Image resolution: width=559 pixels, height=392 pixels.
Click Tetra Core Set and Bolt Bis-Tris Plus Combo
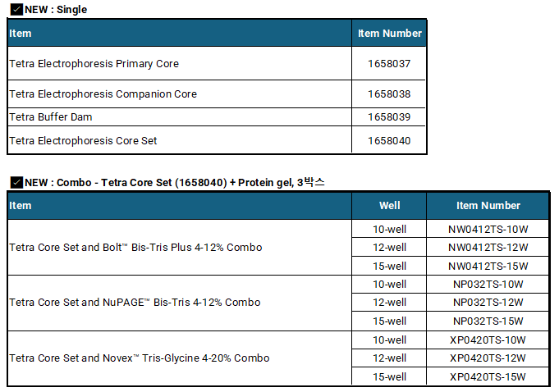point(135,248)
